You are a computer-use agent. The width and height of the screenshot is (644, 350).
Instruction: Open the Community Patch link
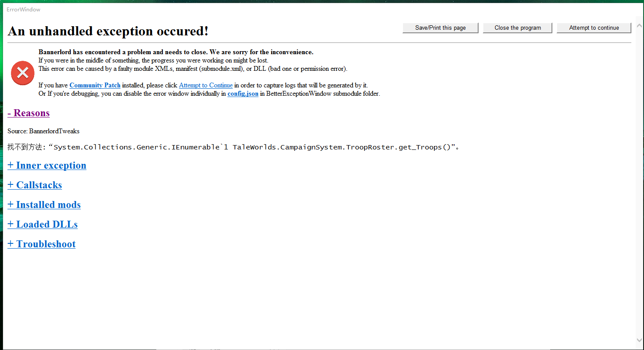point(95,85)
